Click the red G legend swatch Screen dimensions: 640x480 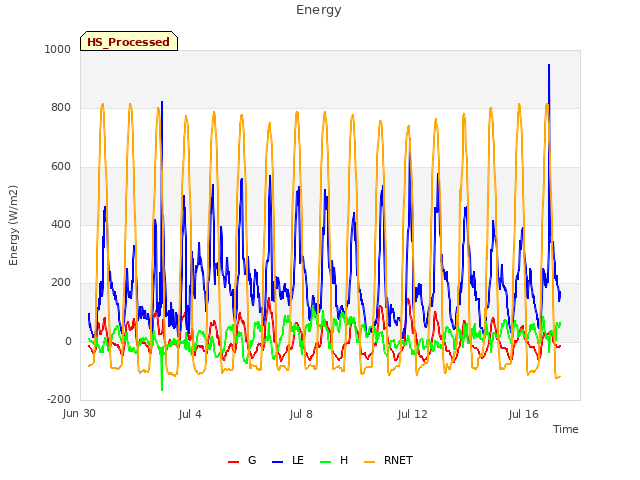233,462
